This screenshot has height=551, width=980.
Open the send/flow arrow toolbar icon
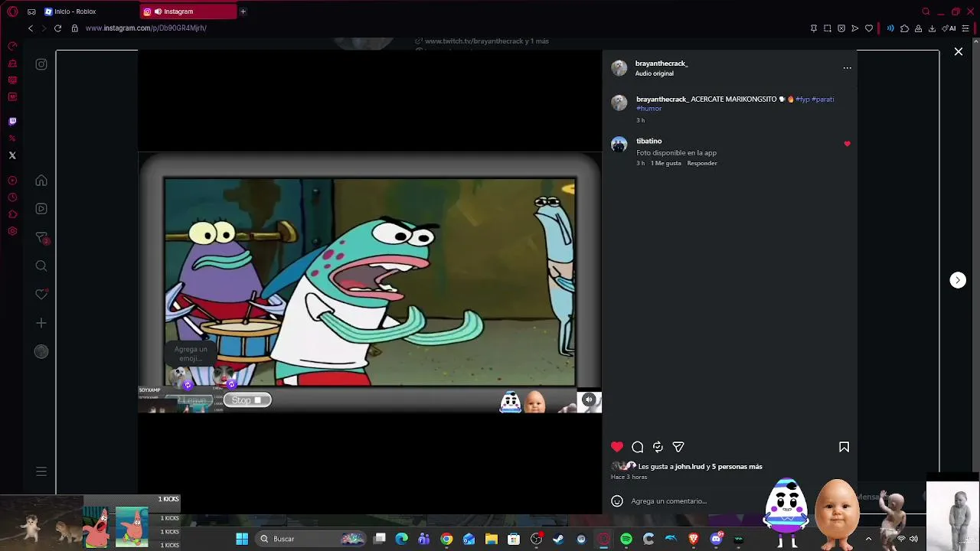tap(855, 28)
